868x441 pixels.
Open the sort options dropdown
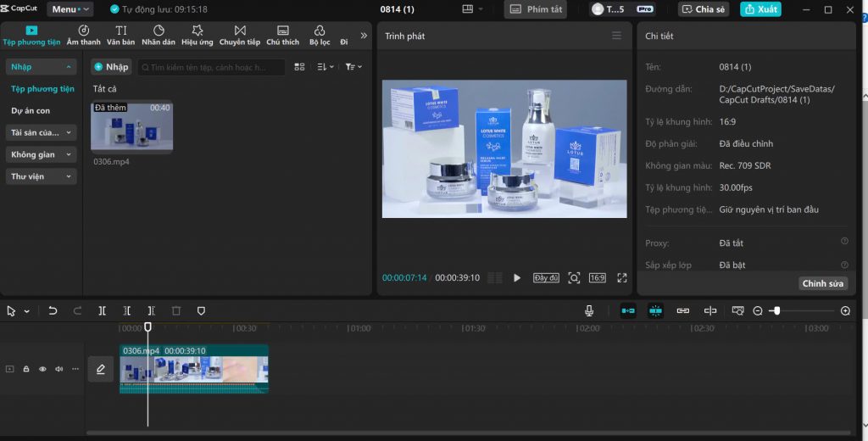point(325,66)
